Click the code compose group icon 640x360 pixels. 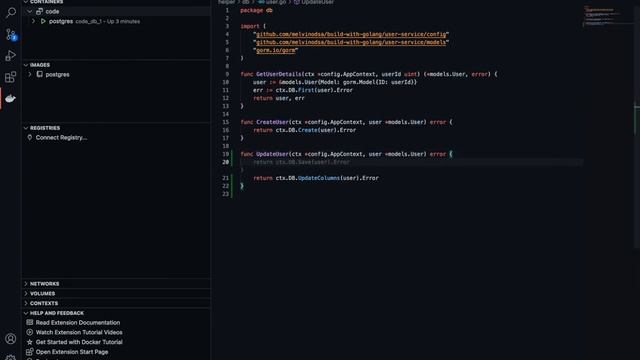coord(40,11)
